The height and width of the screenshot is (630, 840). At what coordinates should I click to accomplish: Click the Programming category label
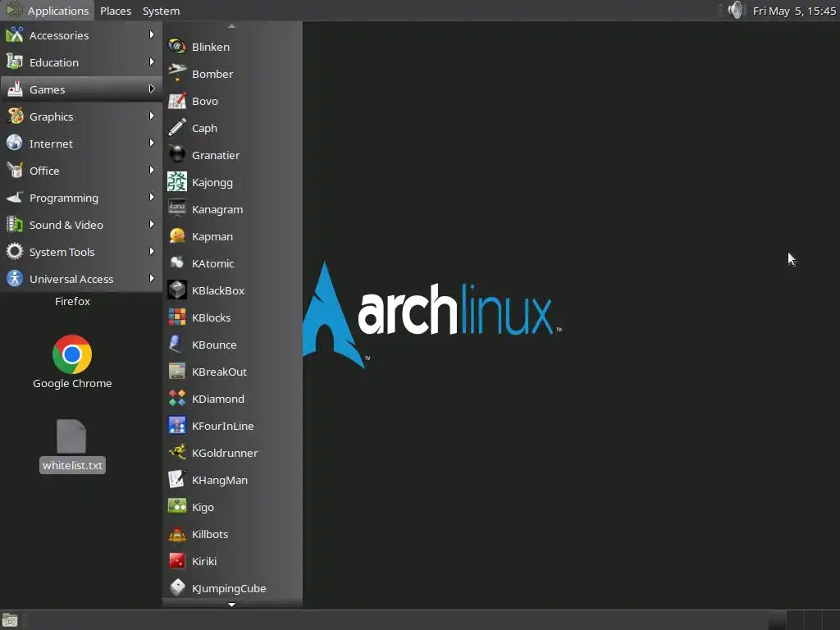coord(64,199)
